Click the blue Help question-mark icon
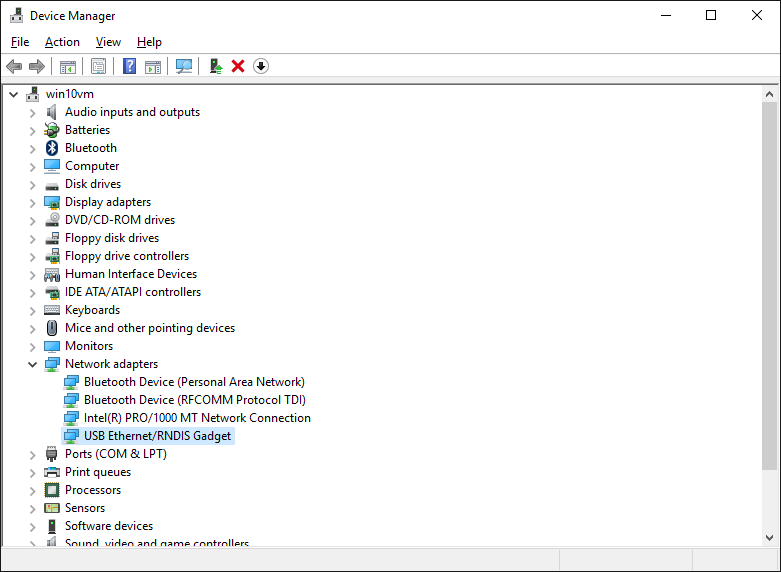Image resolution: width=781 pixels, height=572 pixels. (130, 66)
